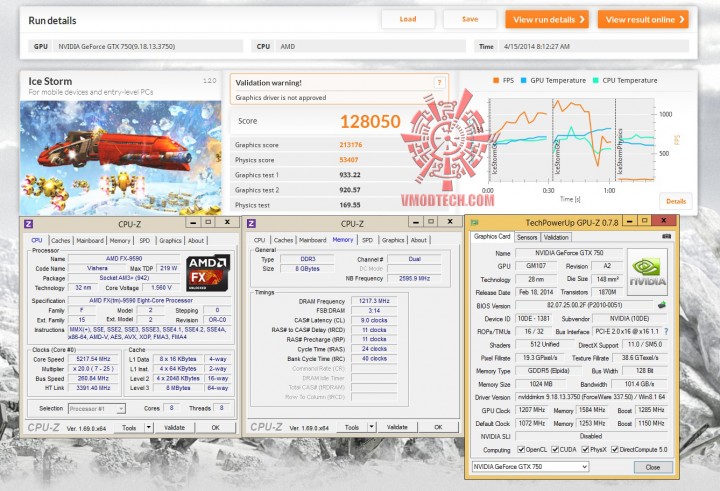Click the GPU-Z Name field NVIDIA GeForce GTX 750

[569, 253]
